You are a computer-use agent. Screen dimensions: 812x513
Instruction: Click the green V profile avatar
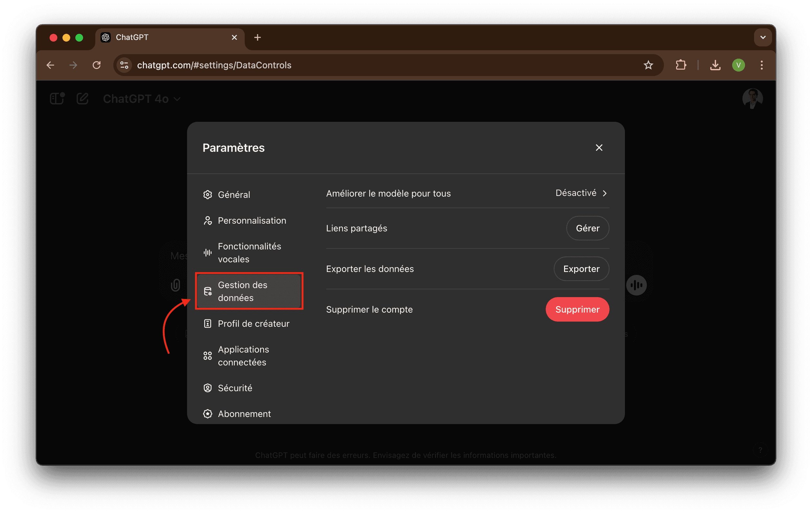pos(738,65)
